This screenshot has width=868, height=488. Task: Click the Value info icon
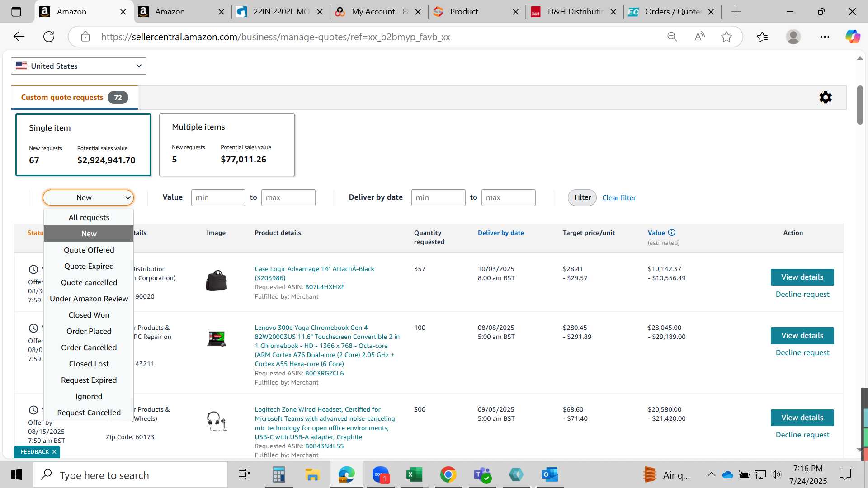pyautogui.click(x=672, y=232)
